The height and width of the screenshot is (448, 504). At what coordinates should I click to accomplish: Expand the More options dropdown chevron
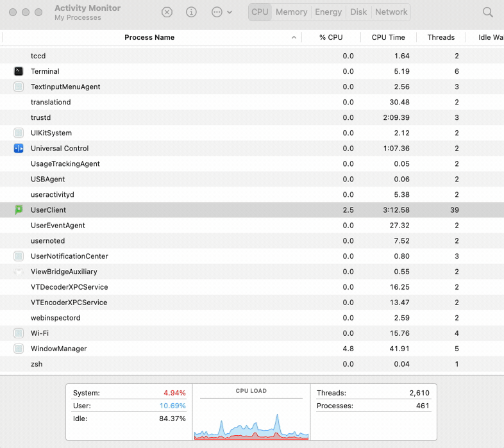(x=230, y=12)
